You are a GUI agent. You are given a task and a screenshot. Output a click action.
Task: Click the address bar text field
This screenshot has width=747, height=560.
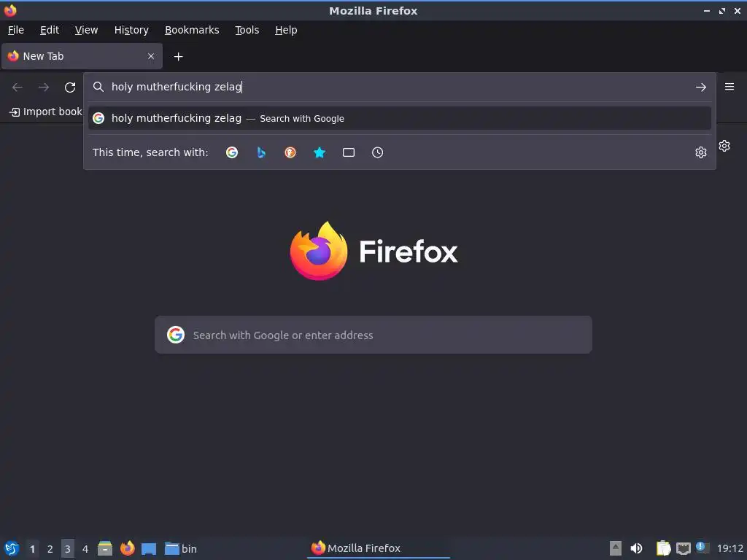399,87
